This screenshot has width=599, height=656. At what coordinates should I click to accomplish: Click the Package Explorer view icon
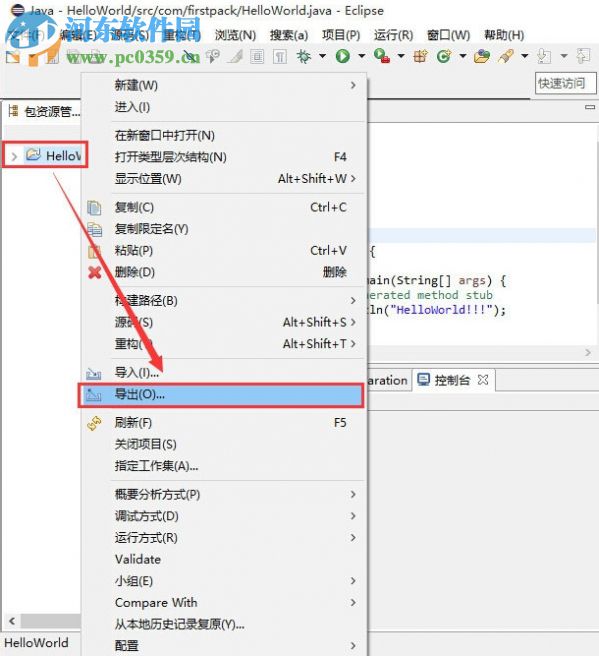(13, 111)
